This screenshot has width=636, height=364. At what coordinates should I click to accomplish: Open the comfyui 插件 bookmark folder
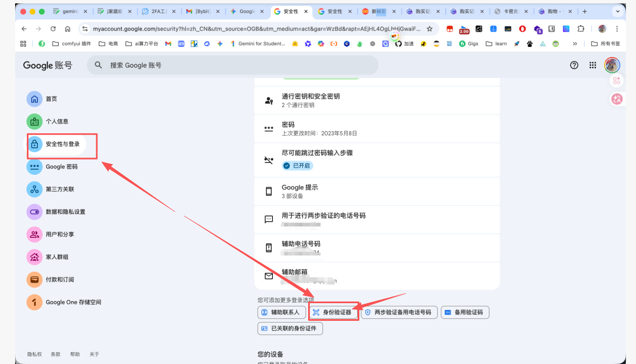coord(71,44)
